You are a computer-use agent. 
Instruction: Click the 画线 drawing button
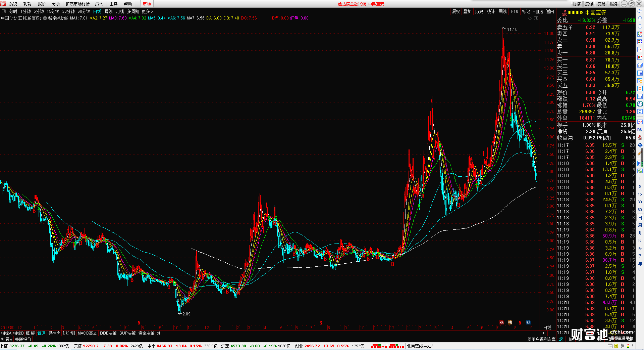pyautogui.click(x=503, y=11)
